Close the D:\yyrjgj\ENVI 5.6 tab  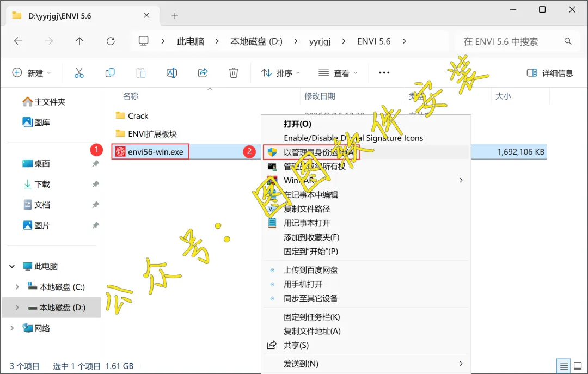click(146, 15)
